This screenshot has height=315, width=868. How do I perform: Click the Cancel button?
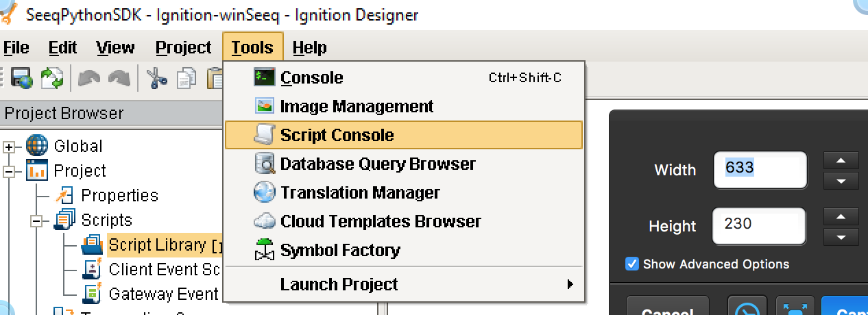point(668,310)
